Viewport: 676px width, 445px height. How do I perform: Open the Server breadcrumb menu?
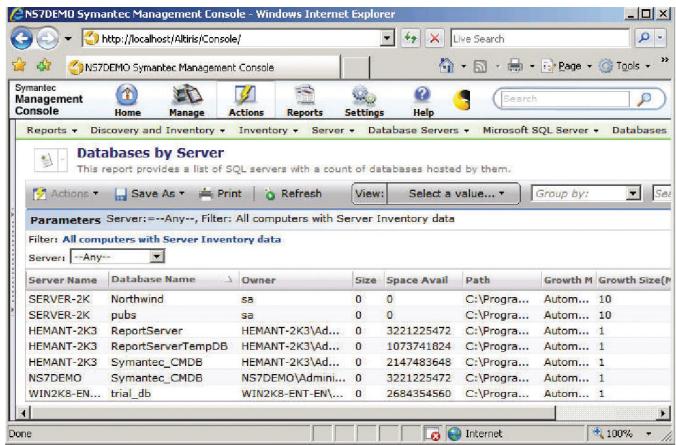pyautogui.click(x=333, y=130)
